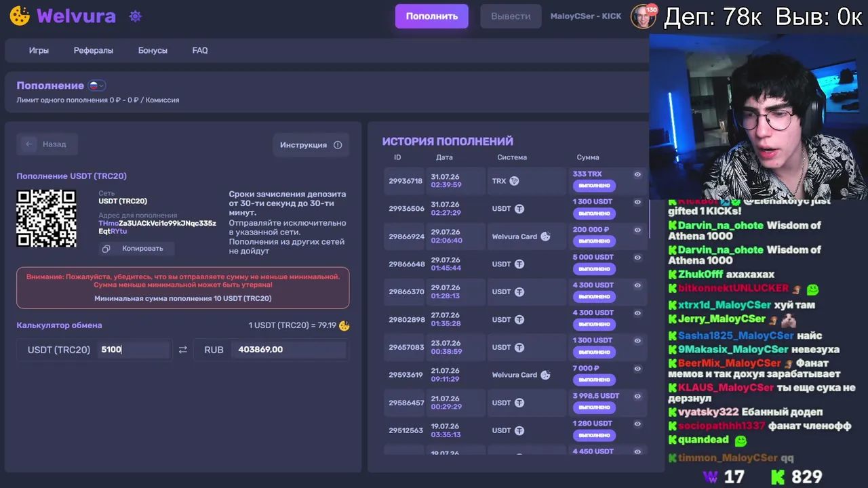This screenshot has height=488, width=868.
Task: Click the выполнено status badge for 7 000 ₽
Action: (x=594, y=380)
